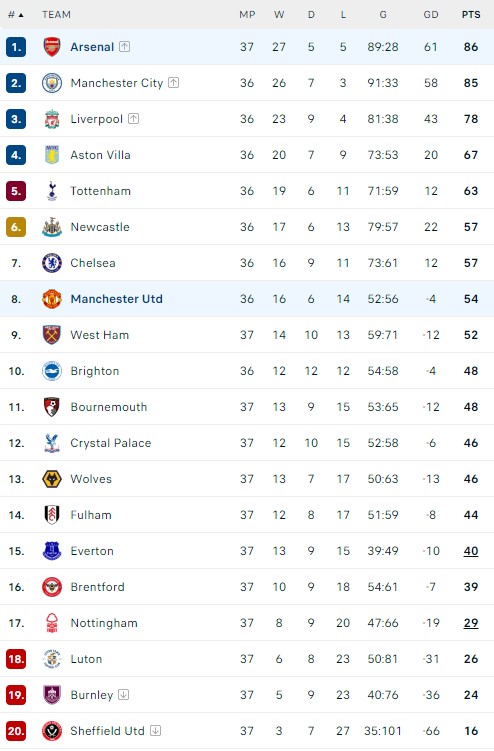Select the MP column header
494x751 pixels.
pyautogui.click(x=247, y=15)
